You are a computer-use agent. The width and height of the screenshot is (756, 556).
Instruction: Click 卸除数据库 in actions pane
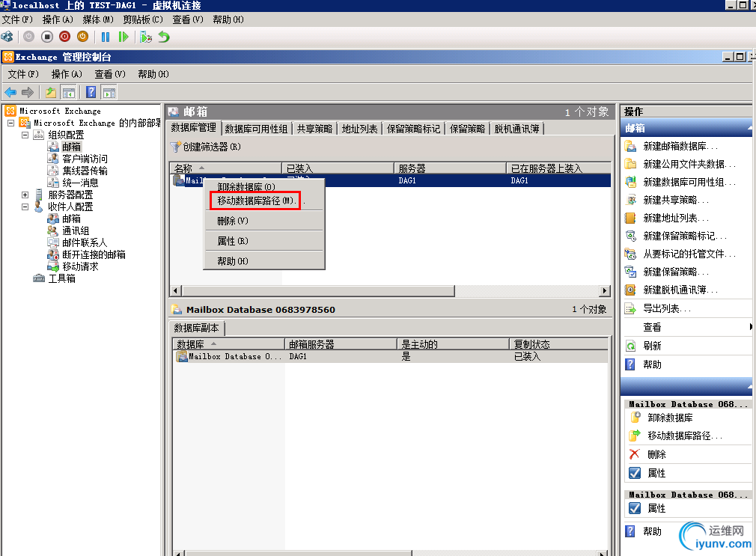[x=670, y=418]
